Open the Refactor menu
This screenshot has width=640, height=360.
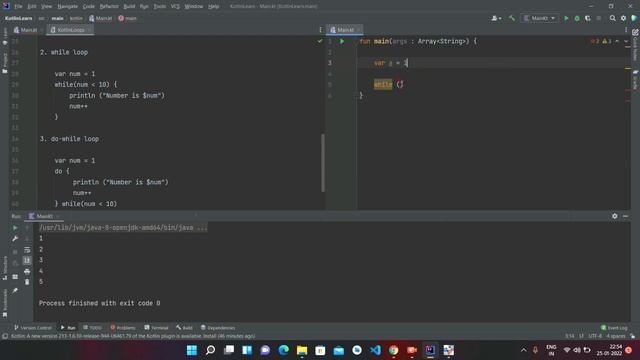(109, 7)
